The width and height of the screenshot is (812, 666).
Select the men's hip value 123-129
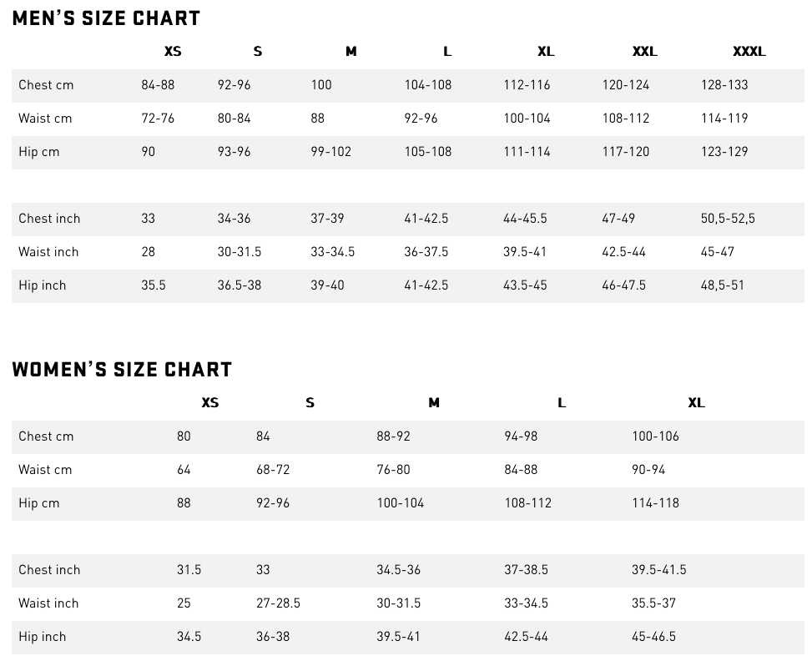pos(724,152)
